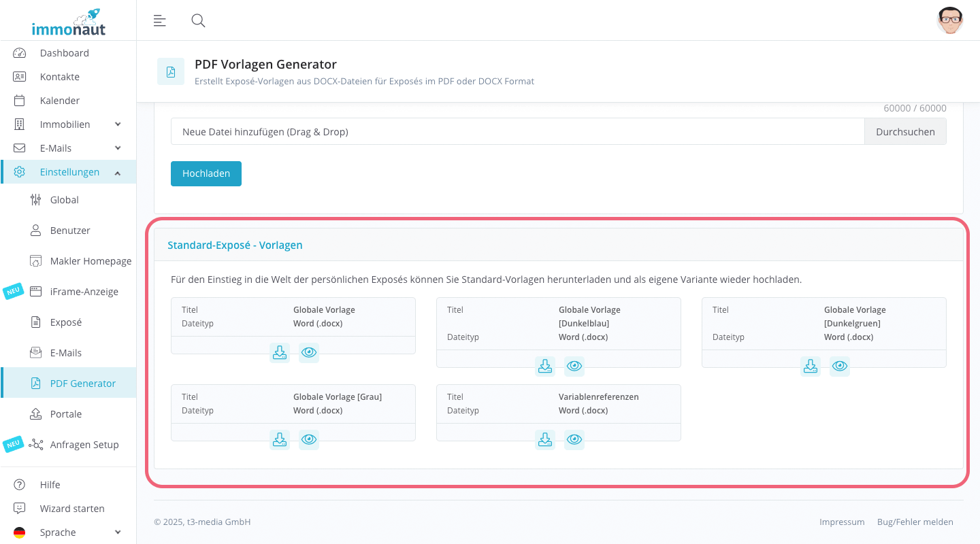Preview the Dunkelgruen template with the eye icon
980x544 pixels.
coord(840,366)
